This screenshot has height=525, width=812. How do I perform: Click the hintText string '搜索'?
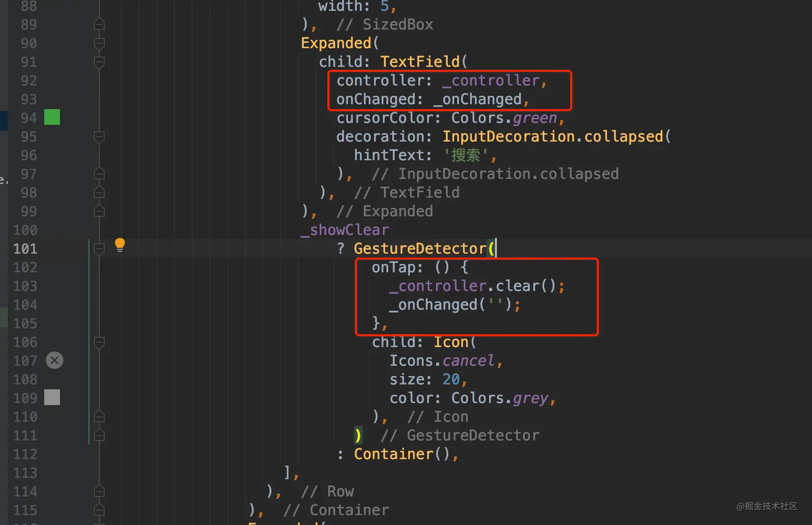465,155
